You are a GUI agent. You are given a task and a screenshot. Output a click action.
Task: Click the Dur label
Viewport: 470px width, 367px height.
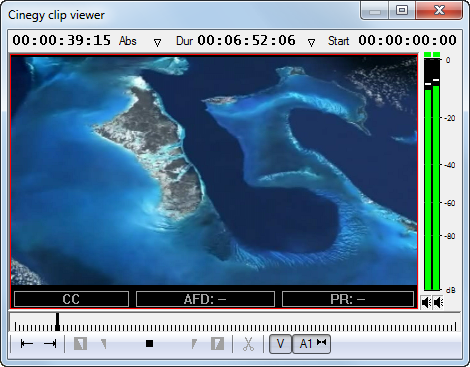[184, 41]
